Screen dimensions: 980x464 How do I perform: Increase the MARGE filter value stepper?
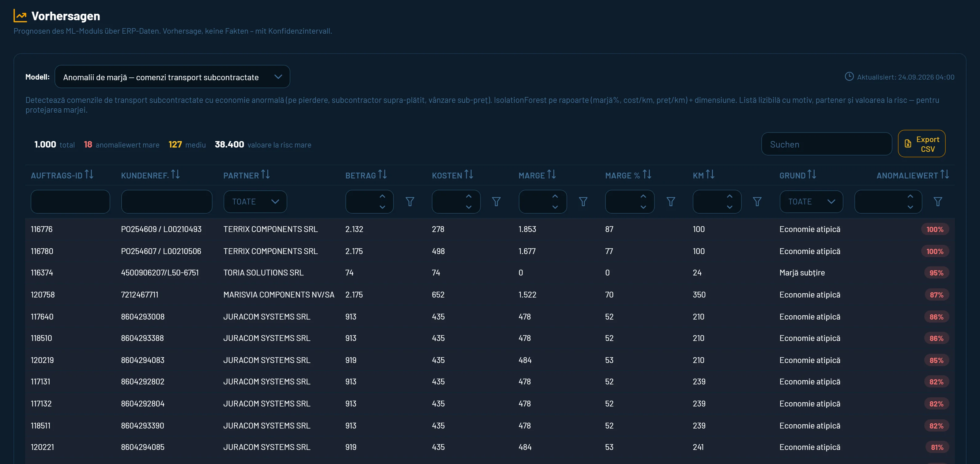[555, 196]
